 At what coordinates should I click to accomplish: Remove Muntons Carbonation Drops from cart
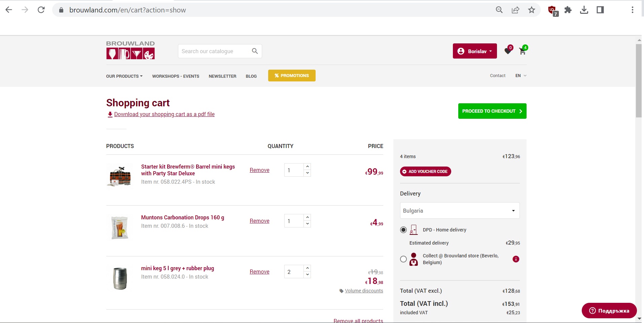(259, 221)
